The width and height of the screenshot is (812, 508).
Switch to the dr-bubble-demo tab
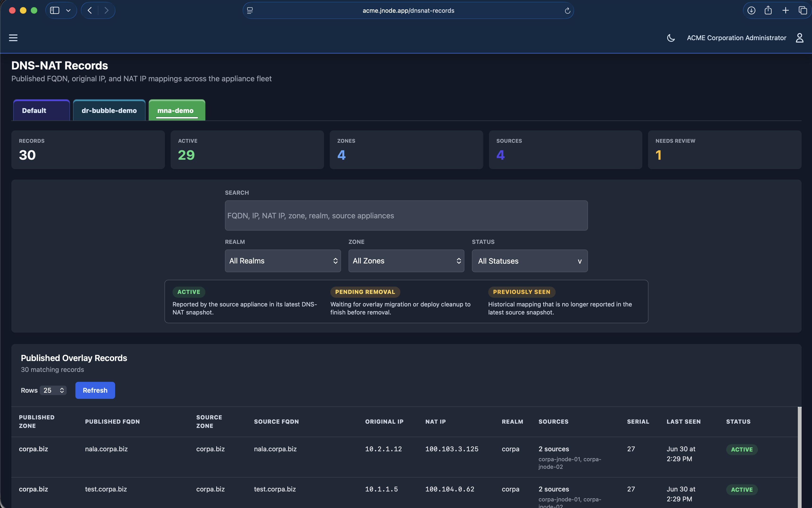click(109, 110)
